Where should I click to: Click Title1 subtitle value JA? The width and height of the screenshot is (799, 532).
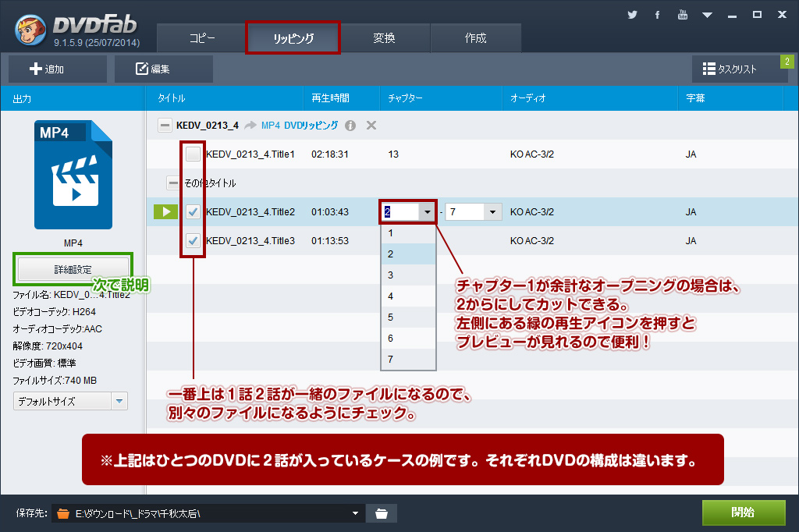click(x=691, y=154)
